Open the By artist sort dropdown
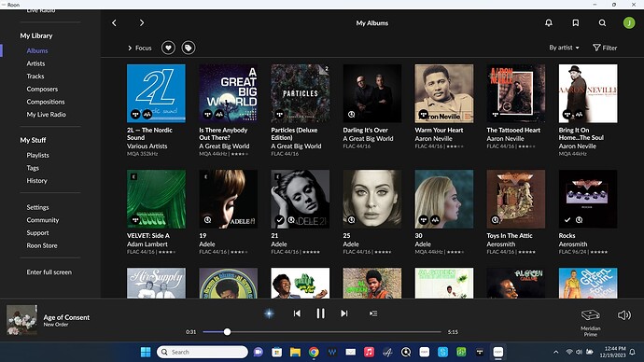 click(564, 48)
